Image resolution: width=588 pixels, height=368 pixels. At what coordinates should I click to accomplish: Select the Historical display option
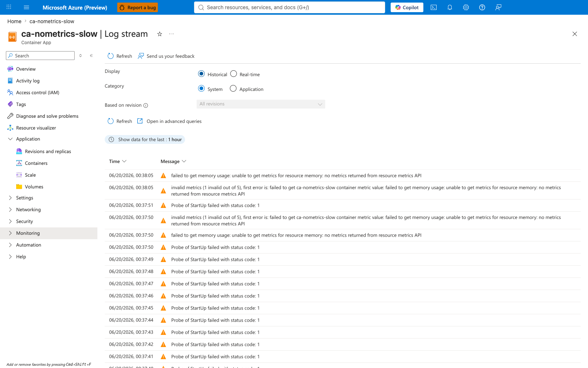(x=201, y=74)
